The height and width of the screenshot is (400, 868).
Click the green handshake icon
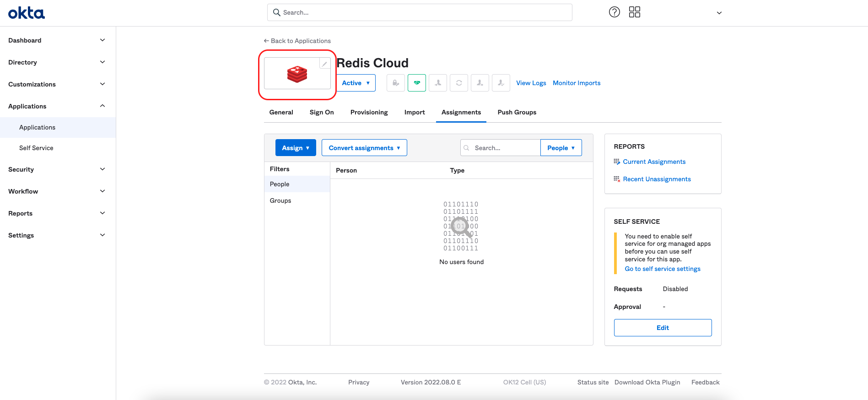tap(416, 83)
